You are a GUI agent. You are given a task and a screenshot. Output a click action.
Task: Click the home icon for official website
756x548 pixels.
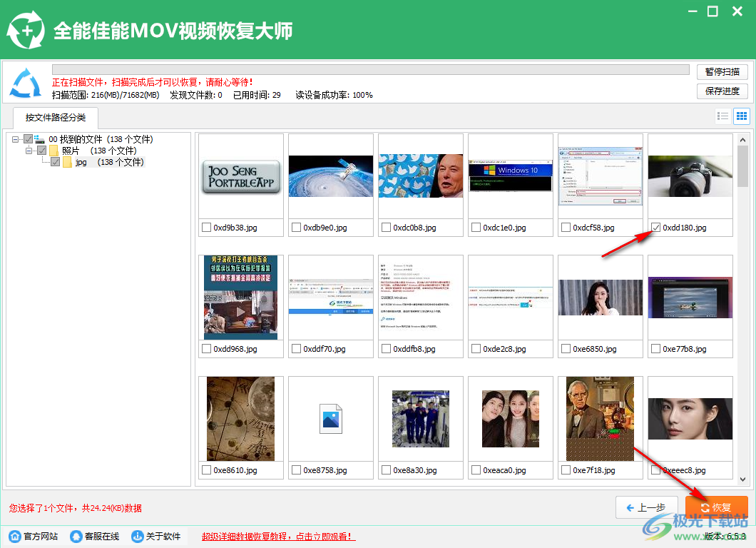point(15,536)
